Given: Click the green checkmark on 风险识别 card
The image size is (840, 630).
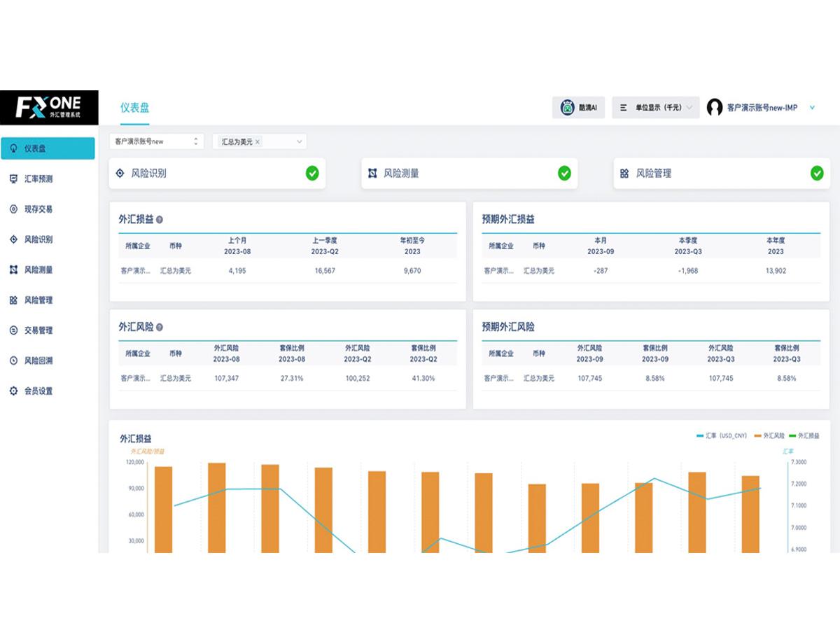Looking at the screenshot, I should [312, 173].
